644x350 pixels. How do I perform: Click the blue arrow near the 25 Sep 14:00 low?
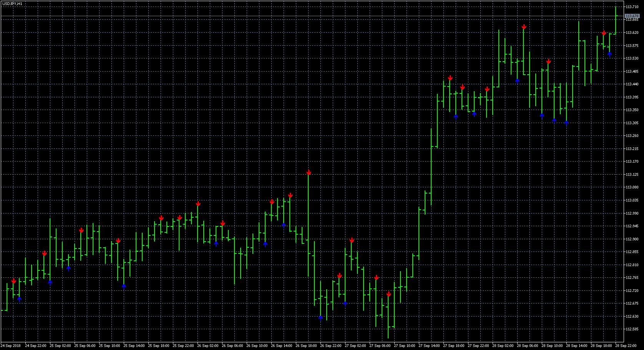pyautogui.click(x=124, y=286)
